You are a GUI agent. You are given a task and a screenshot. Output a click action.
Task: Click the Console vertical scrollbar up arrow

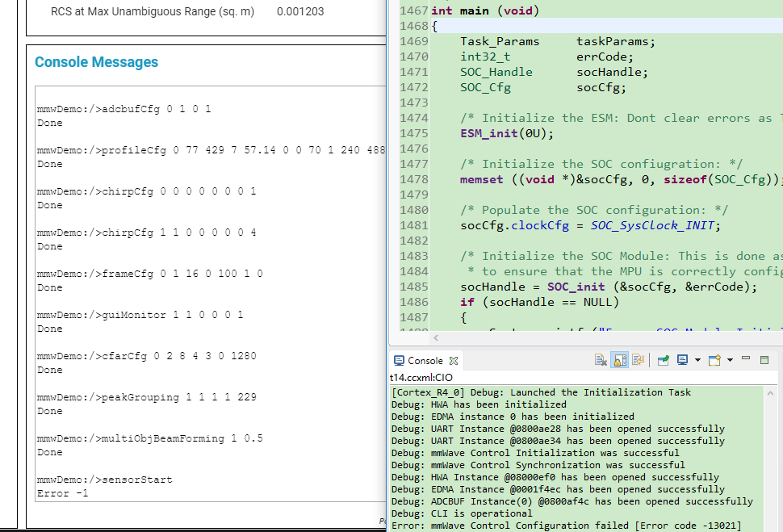click(x=770, y=394)
